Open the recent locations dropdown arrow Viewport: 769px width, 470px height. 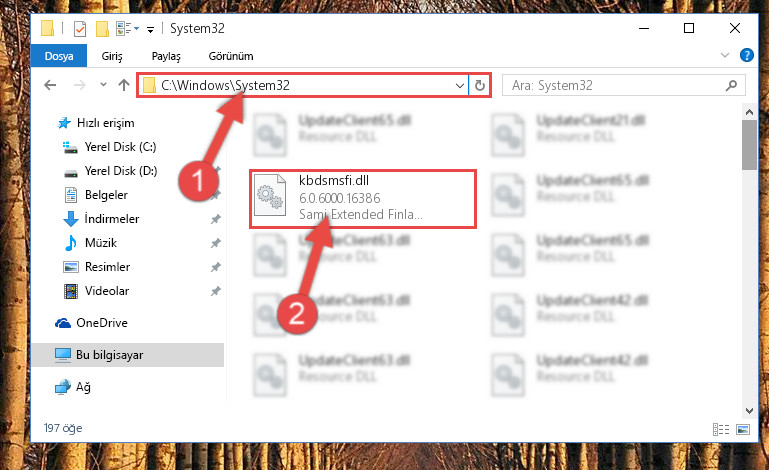pos(103,85)
